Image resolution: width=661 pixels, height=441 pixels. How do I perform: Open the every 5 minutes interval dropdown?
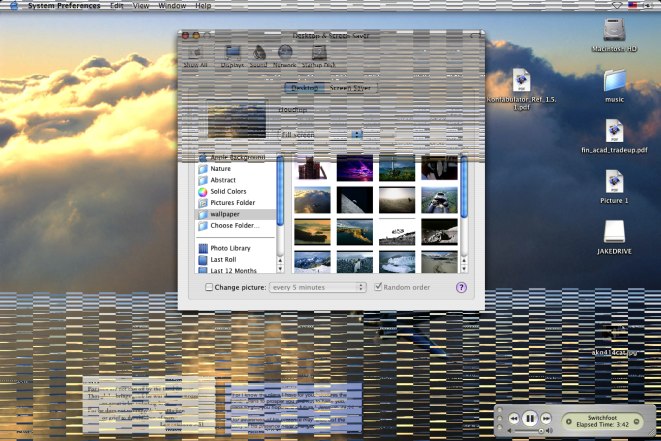coord(318,287)
